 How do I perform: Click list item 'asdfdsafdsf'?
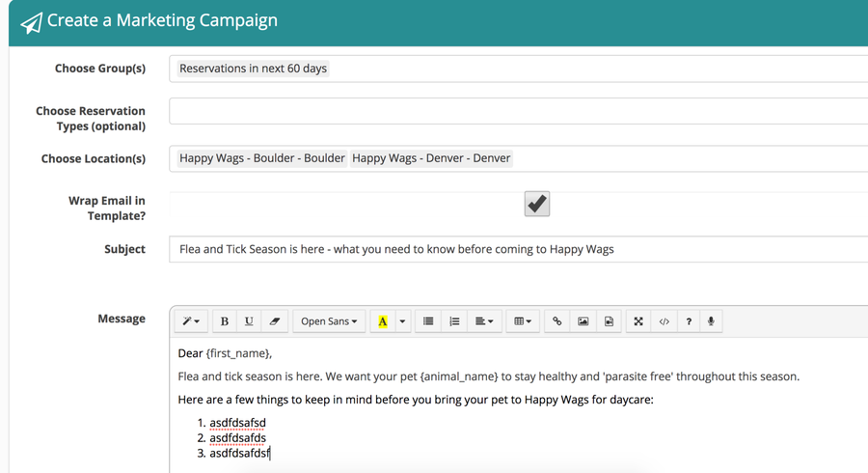(x=240, y=453)
